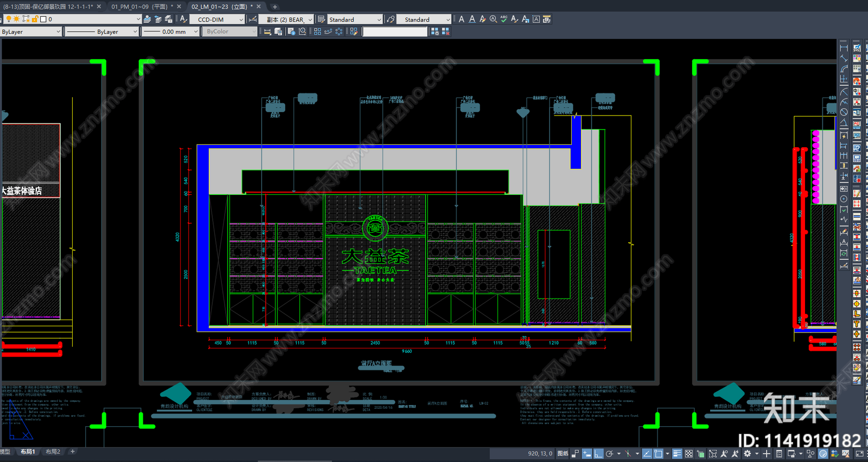Add a new layout with plus button

72,451
